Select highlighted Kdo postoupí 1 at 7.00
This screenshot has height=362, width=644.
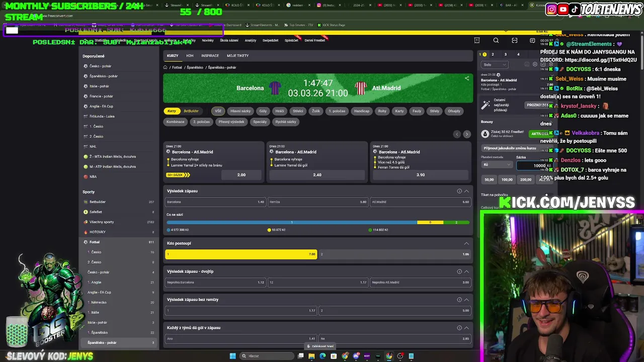click(241, 254)
